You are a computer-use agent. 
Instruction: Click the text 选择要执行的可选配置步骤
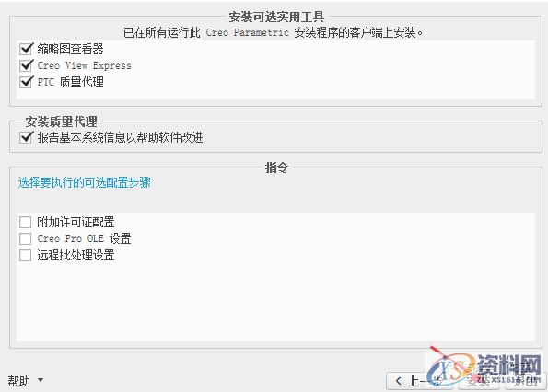pos(84,182)
